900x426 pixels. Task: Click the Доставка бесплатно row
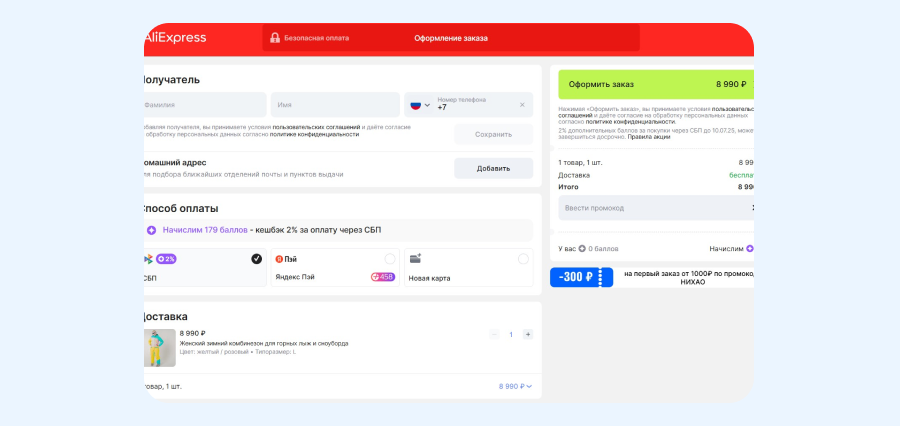coord(656,175)
